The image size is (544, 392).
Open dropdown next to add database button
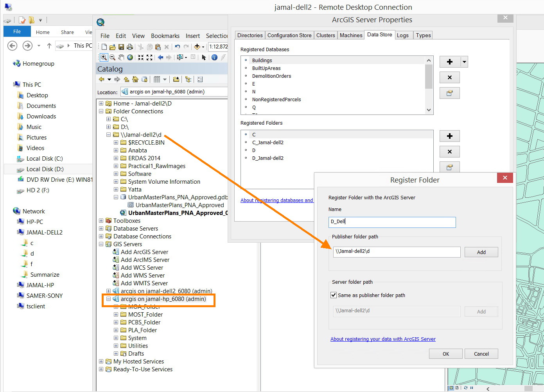coord(464,62)
